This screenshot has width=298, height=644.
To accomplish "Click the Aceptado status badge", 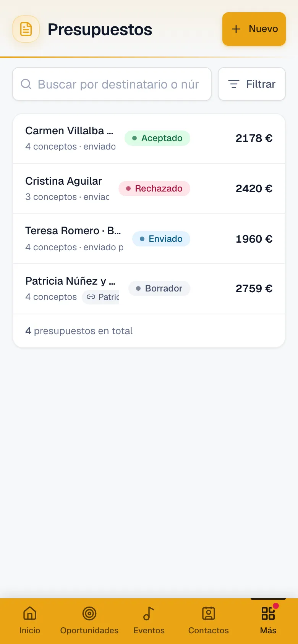I will [157, 138].
